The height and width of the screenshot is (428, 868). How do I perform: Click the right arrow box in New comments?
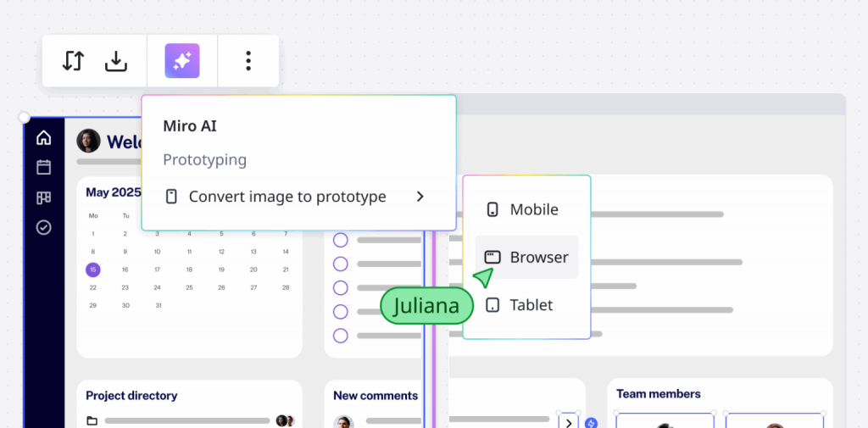click(x=568, y=422)
